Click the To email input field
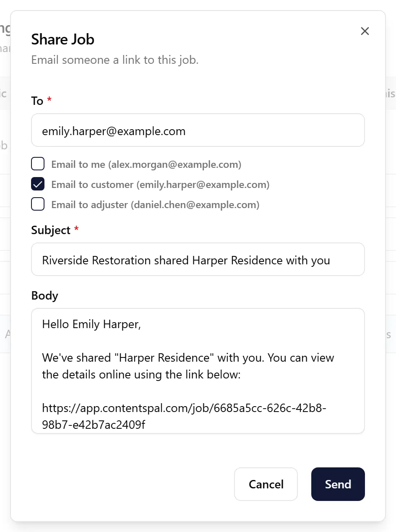 click(198, 130)
